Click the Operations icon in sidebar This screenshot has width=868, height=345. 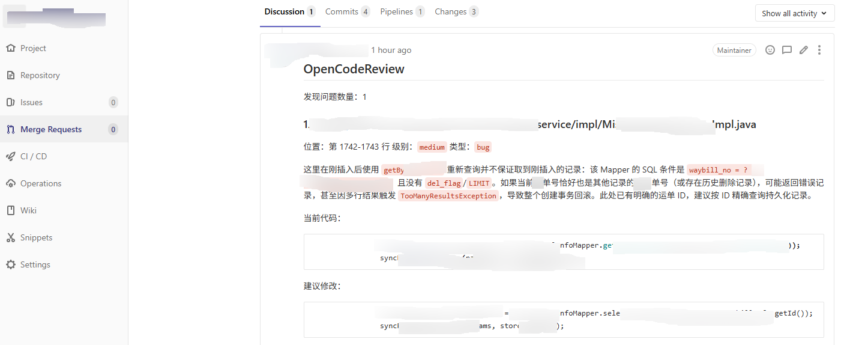10,183
